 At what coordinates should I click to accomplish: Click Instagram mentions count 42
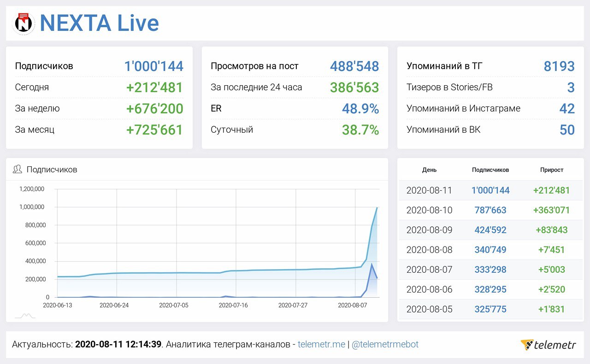567,108
